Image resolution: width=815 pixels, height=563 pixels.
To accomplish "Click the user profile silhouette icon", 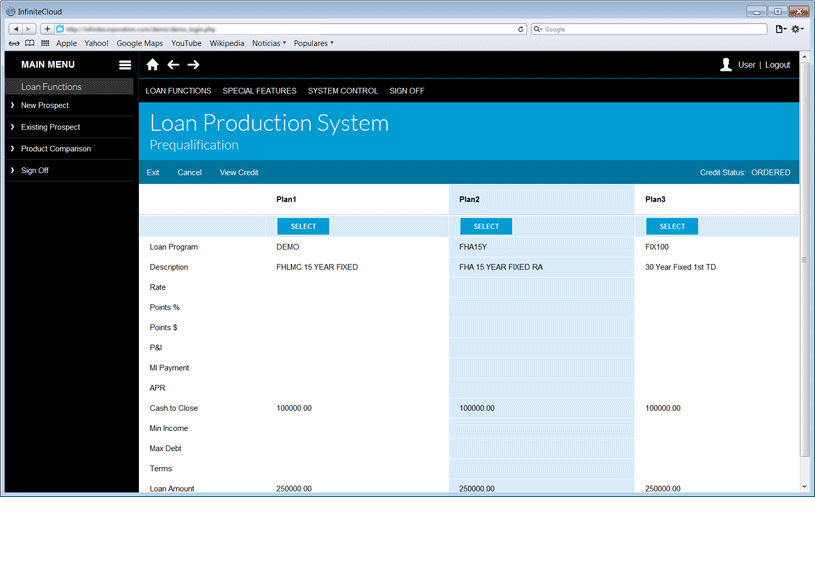I will 726,65.
